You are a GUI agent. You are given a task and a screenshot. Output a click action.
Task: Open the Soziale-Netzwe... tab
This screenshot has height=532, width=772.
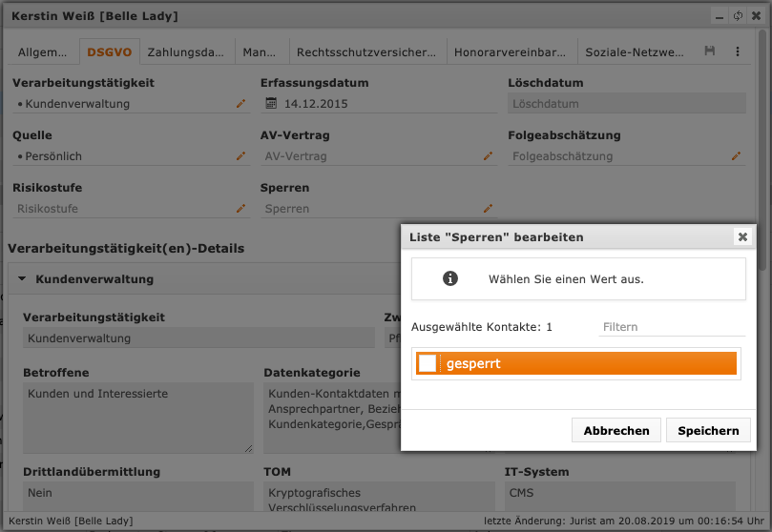[635, 52]
